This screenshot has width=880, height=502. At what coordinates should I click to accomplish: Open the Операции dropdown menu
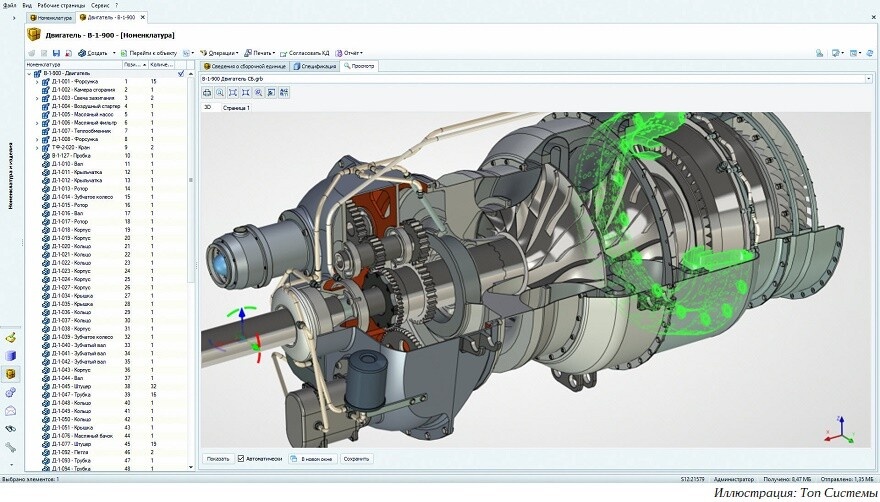coord(219,53)
